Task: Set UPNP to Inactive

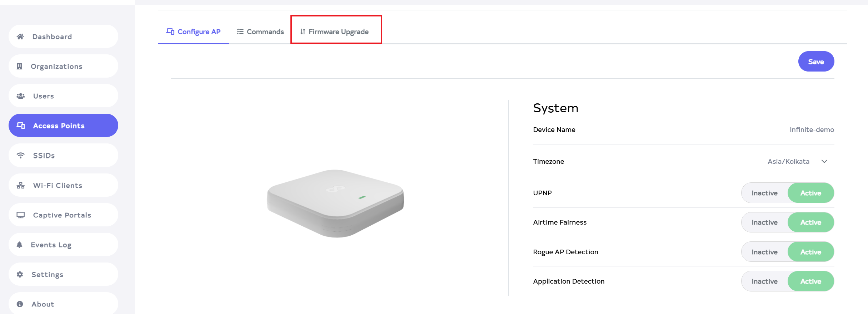Action: tap(764, 193)
